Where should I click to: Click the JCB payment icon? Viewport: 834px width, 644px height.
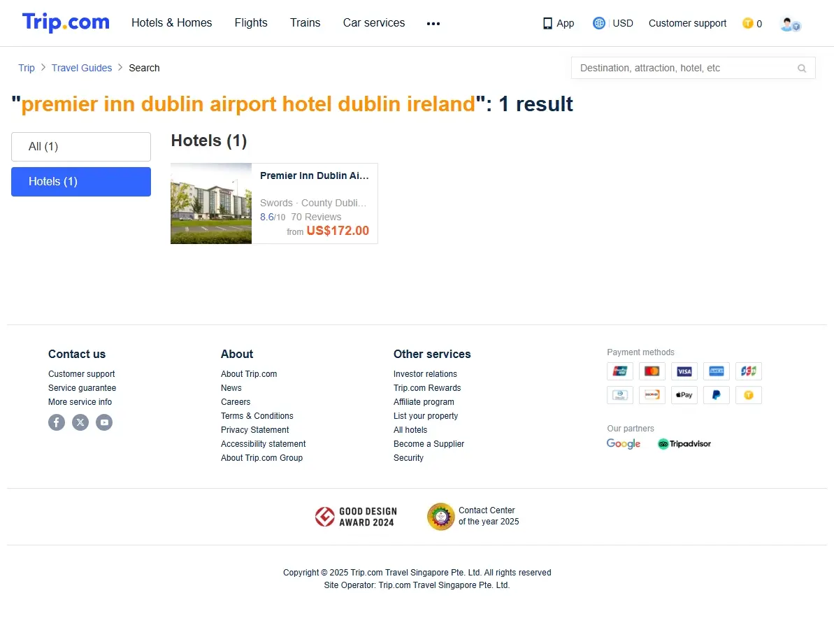(x=749, y=371)
